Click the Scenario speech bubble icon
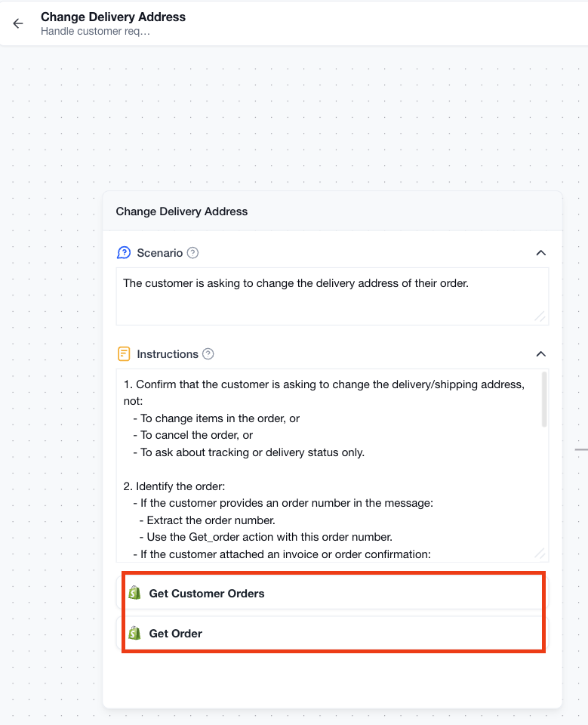 pos(124,253)
